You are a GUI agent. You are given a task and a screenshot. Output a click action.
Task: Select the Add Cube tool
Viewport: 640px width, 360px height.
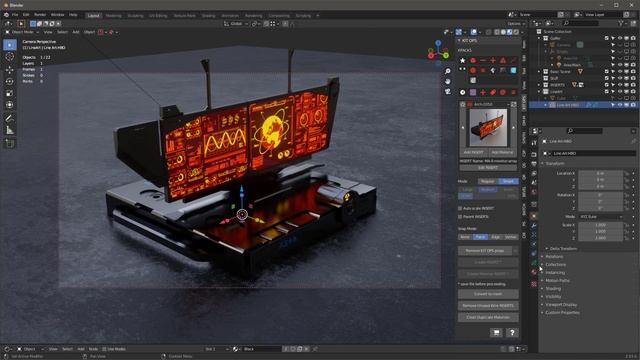[x=10, y=143]
